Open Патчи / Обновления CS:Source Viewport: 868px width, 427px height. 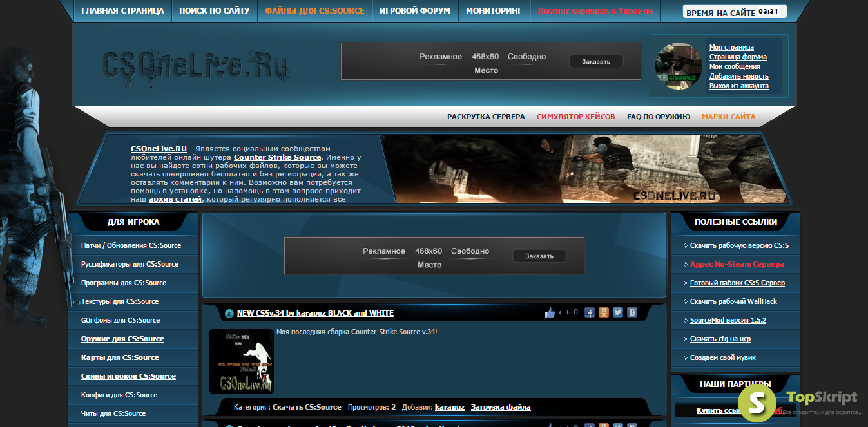(131, 245)
